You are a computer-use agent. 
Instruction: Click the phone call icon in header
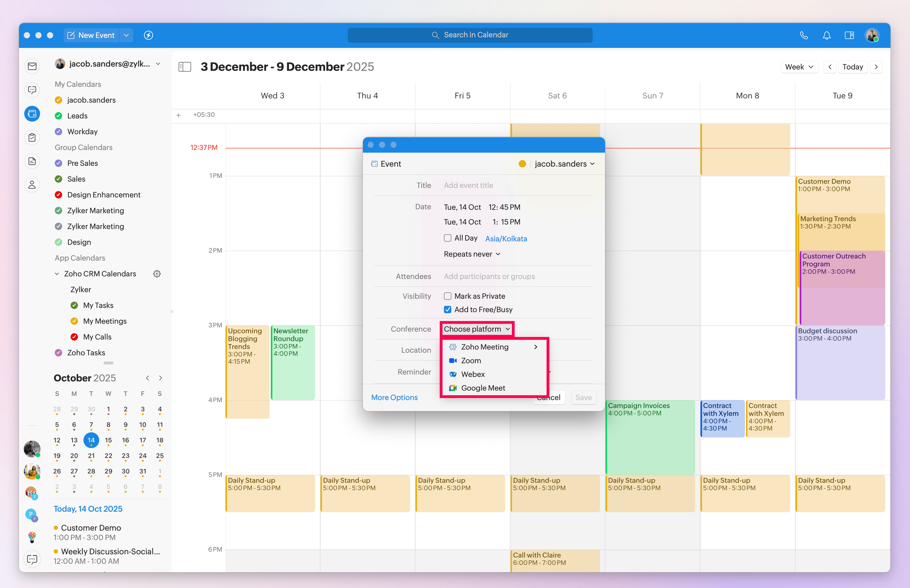(804, 35)
